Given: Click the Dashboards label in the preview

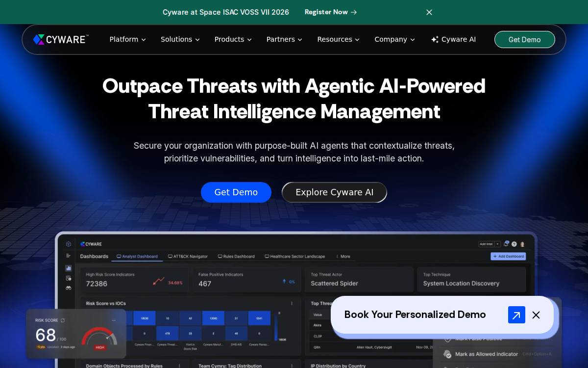Looking at the screenshot, I should point(94,256).
